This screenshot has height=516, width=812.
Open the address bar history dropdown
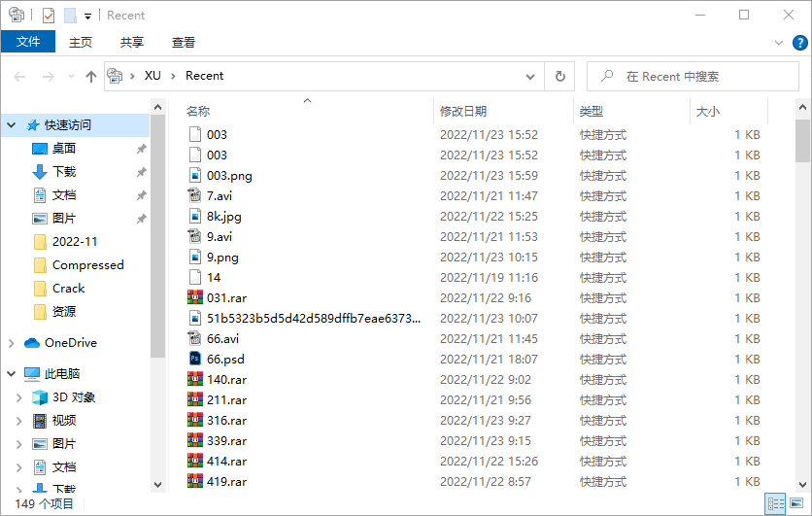click(x=530, y=76)
